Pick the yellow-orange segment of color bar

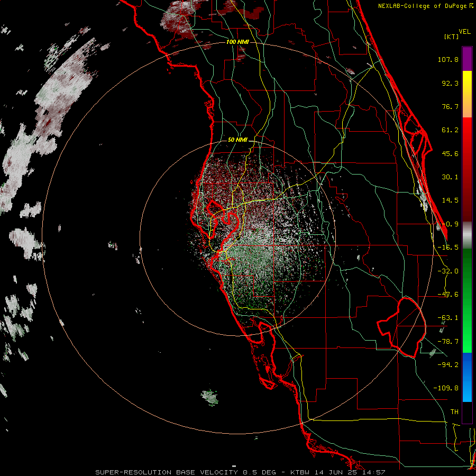[467, 94]
